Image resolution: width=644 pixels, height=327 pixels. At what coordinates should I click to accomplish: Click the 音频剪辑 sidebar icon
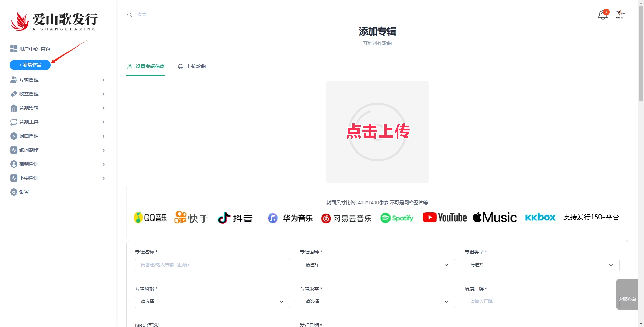tap(14, 108)
